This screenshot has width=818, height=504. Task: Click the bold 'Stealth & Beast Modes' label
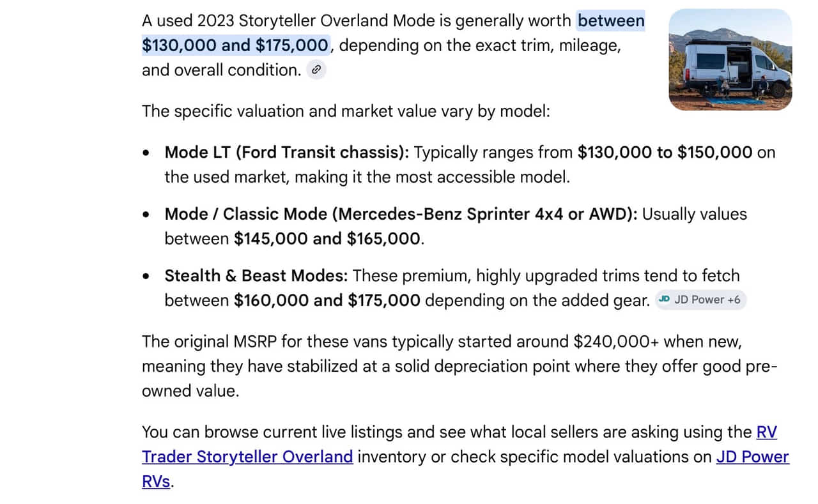click(x=256, y=276)
